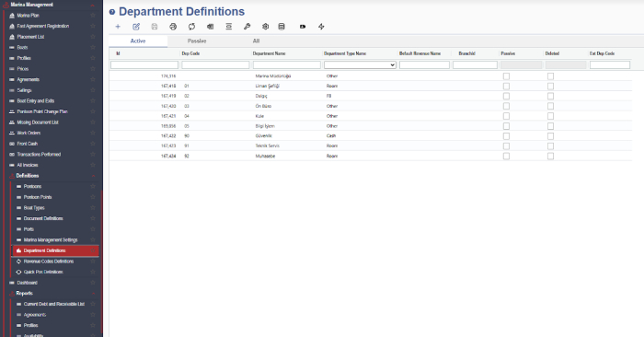Viewport: 644px width, 337px height.
Task: Toggle Deleted checkbox for Güvenlik row
Action: (x=551, y=136)
